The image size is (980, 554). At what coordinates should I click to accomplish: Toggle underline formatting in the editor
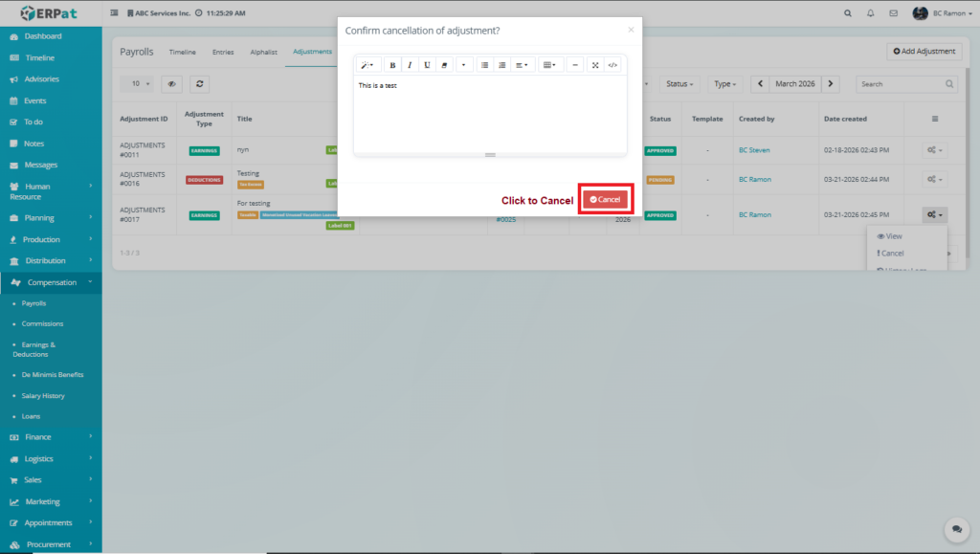[x=427, y=65]
